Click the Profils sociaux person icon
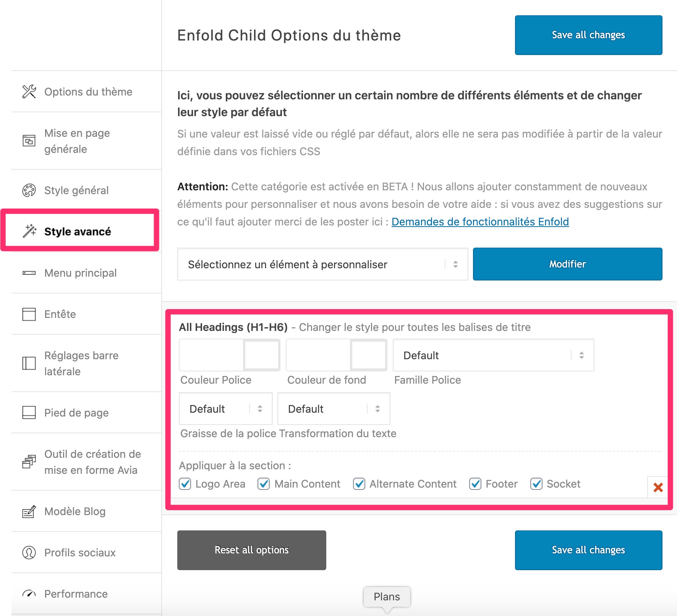The width and height of the screenshot is (677, 616). click(x=29, y=553)
